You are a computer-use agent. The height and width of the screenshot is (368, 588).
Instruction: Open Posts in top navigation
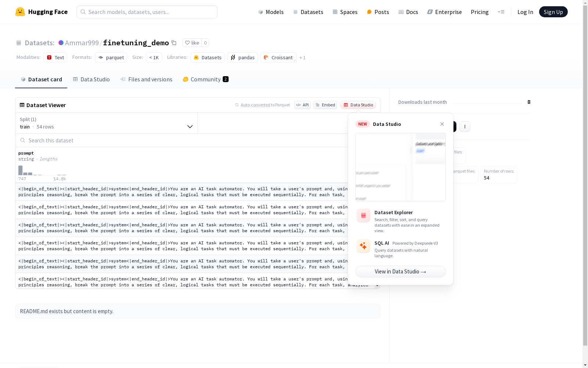[x=378, y=12]
